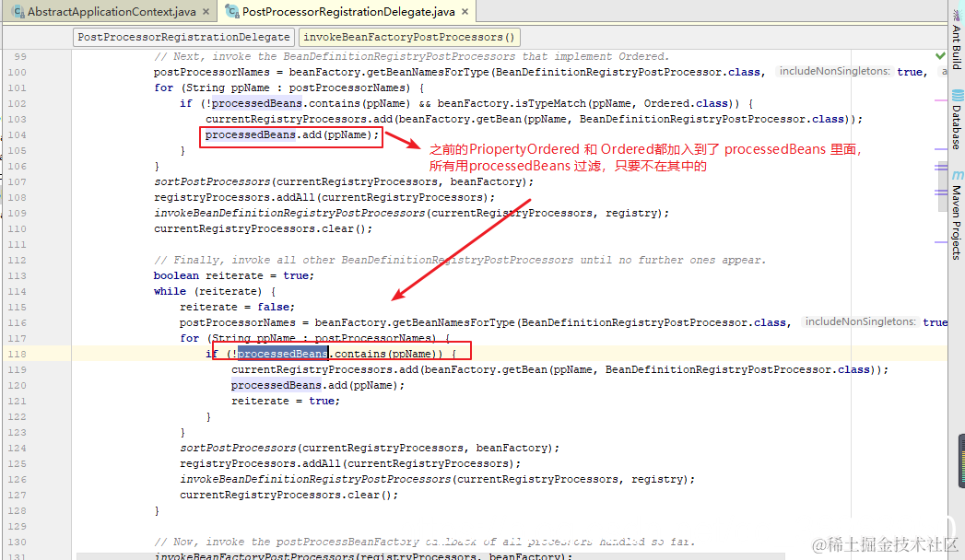Click the 'while (reiterate) {' line
The image size is (965, 560).
point(215,291)
